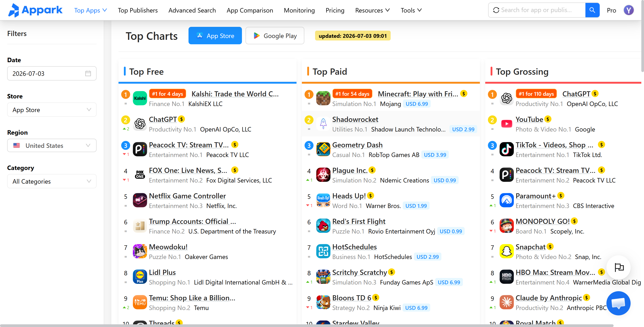Click the TikTok app icon

pos(506,149)
